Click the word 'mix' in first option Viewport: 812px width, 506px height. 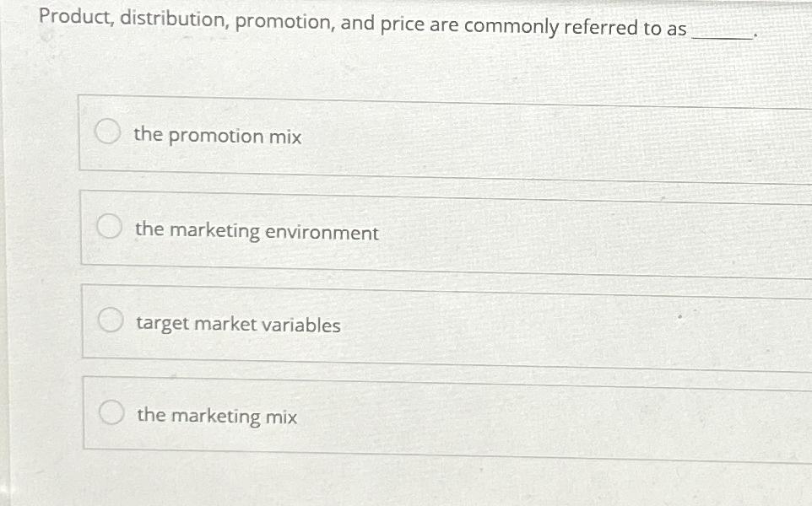285,137
